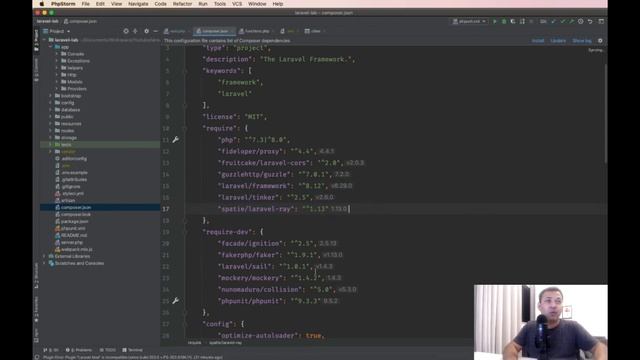Open the PhpStorm application menu
640x360 pixels.
(x=63, y=4)
